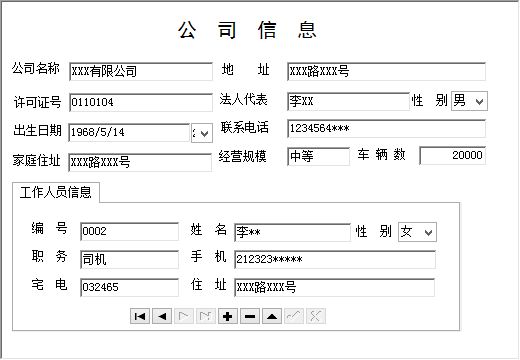Go to first record in navigator
Screen dimensions: 520x360
point(140,316)
